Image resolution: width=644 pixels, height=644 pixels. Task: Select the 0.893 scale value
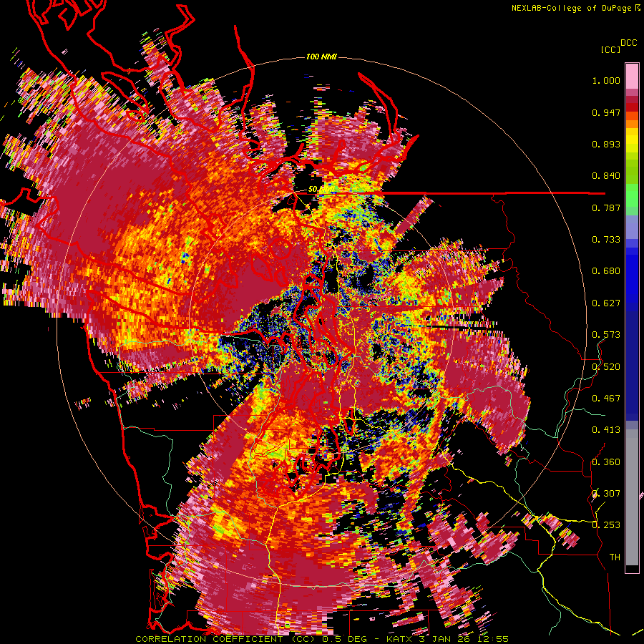pyautogui.click(x=606, y=144)
